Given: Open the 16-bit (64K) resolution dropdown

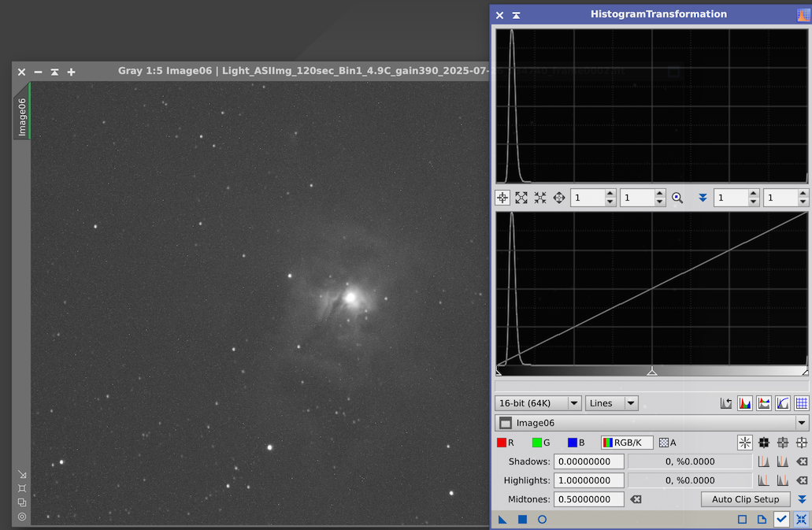Looking at the screenshot, I should (538, 403).
